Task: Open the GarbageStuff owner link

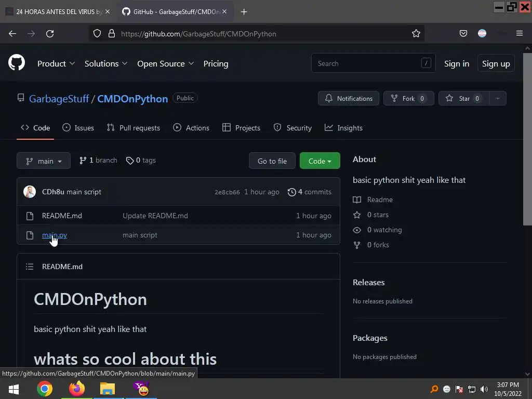Action: [59, 99]
